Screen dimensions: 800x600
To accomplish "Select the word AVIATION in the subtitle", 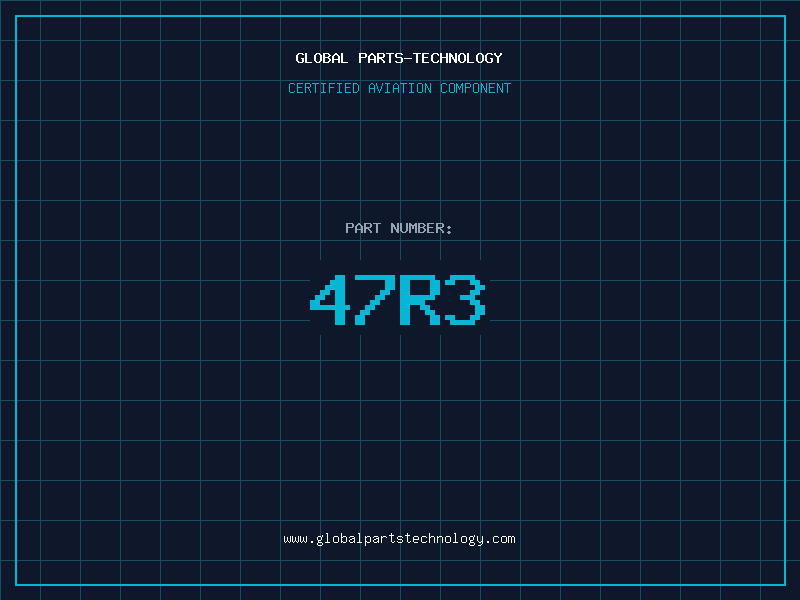I will [400, 88].
